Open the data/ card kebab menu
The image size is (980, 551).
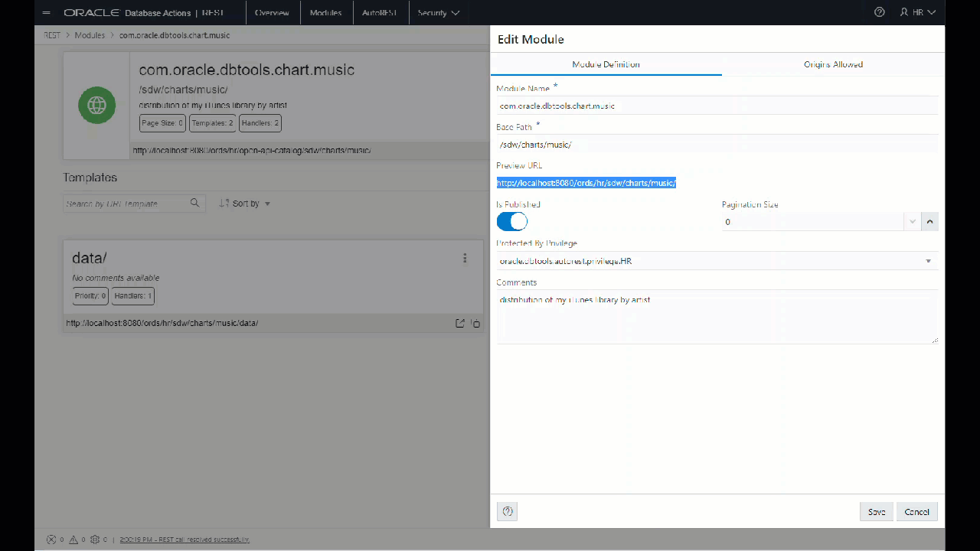point(465,259)
